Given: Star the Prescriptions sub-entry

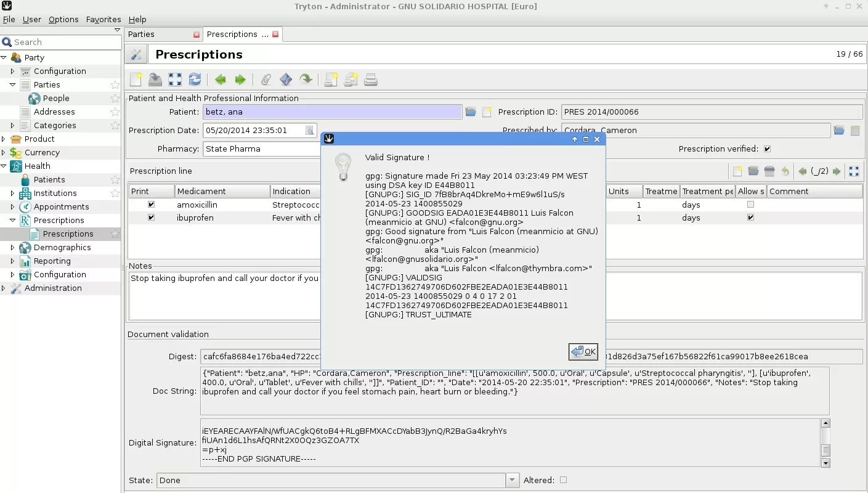Looking at the screenshot, I should (x=115, y=234).
